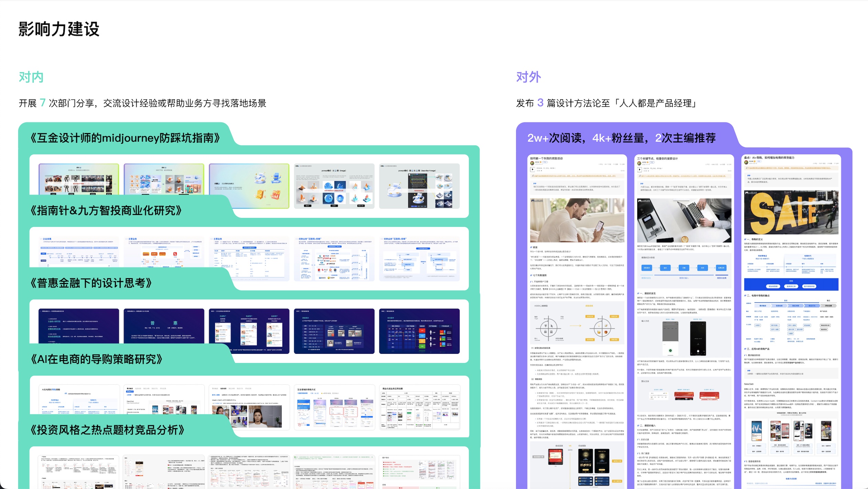
Task: Play audio in the failed reward activity article
Action: [x=532, y=170]
